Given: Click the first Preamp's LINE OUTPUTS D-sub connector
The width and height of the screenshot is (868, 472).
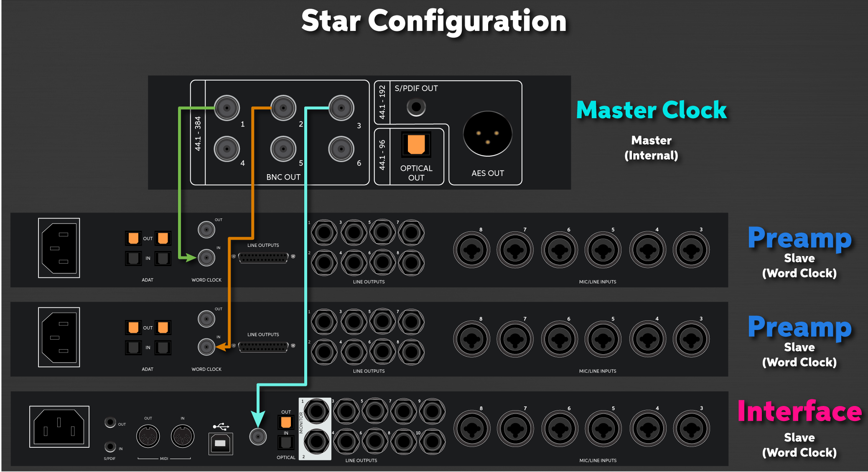Looking at the screenshot, I should (x=263, y=257).
